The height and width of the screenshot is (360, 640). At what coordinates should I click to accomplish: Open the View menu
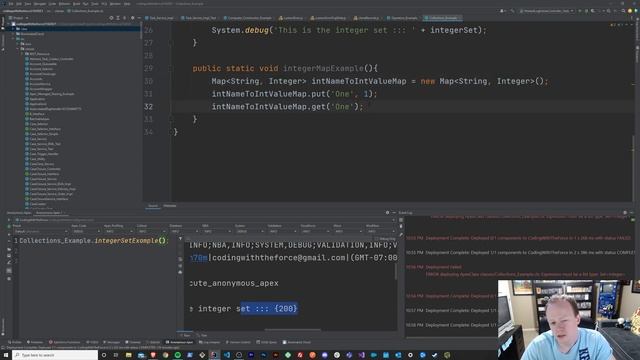pyautogui.click(x=28, y=4)
